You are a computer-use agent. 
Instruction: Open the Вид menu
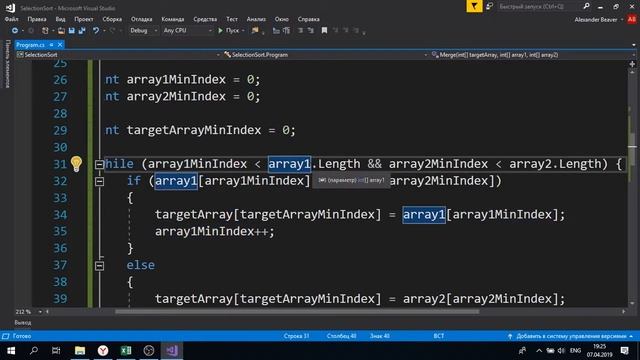[60, 19]
